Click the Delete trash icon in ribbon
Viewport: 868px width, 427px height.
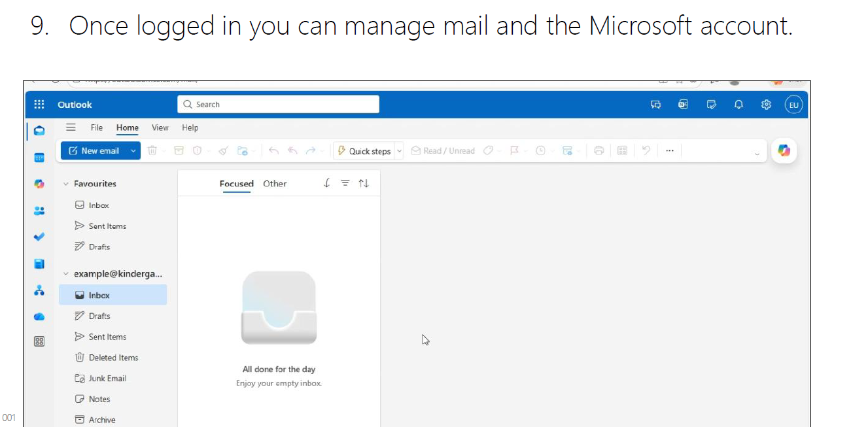click(152, 150)
